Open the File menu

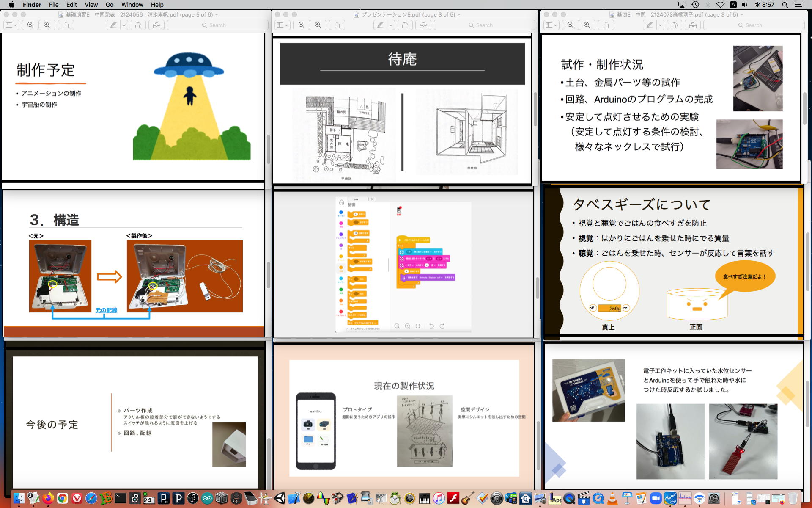coord(54,5)
